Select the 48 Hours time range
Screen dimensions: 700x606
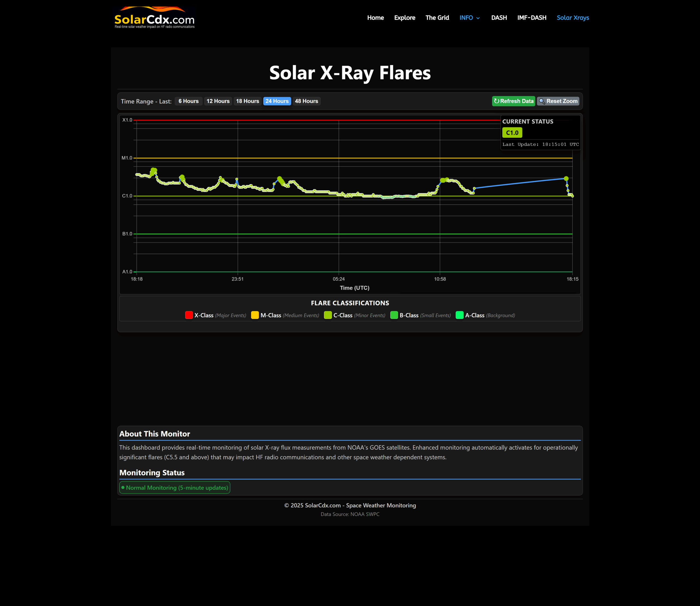tap(306, 101)
